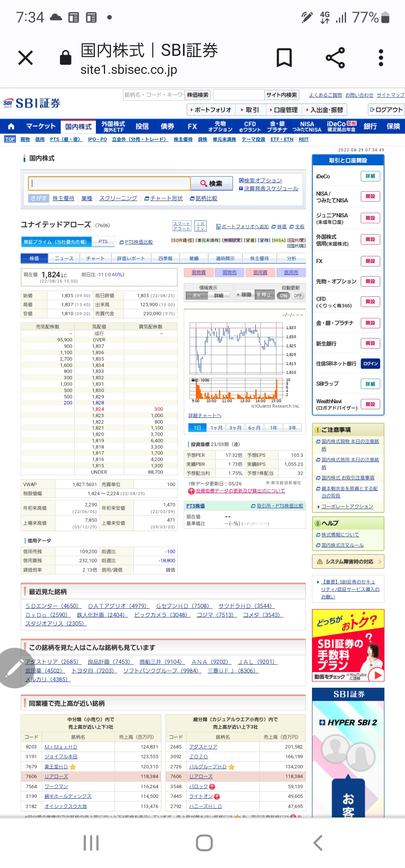Click the gold star beside 薬王堂HD
This screenshot has width=405, height=868.
[73, 767]
